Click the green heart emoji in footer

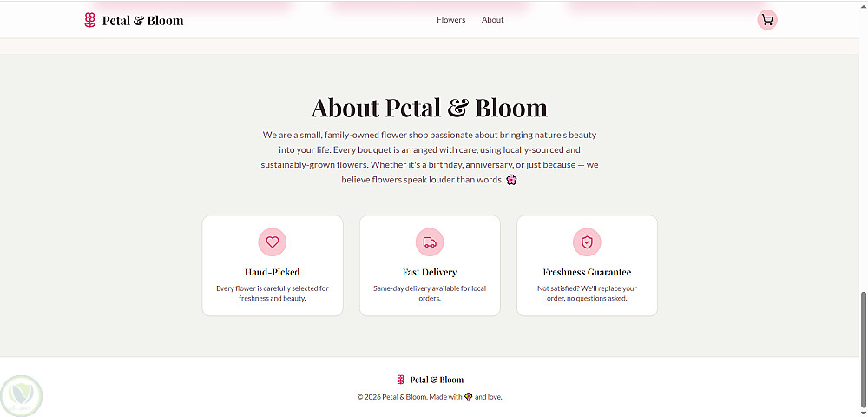coord(469,397)
